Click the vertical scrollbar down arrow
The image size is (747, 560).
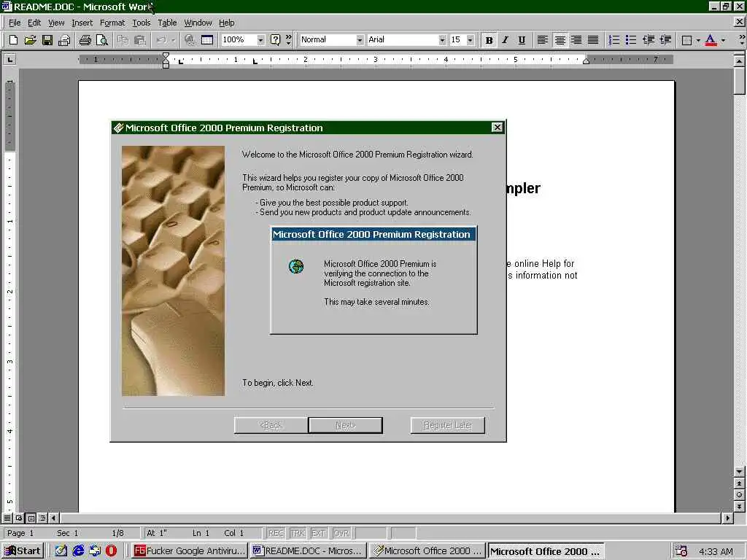tap(739, 472)
